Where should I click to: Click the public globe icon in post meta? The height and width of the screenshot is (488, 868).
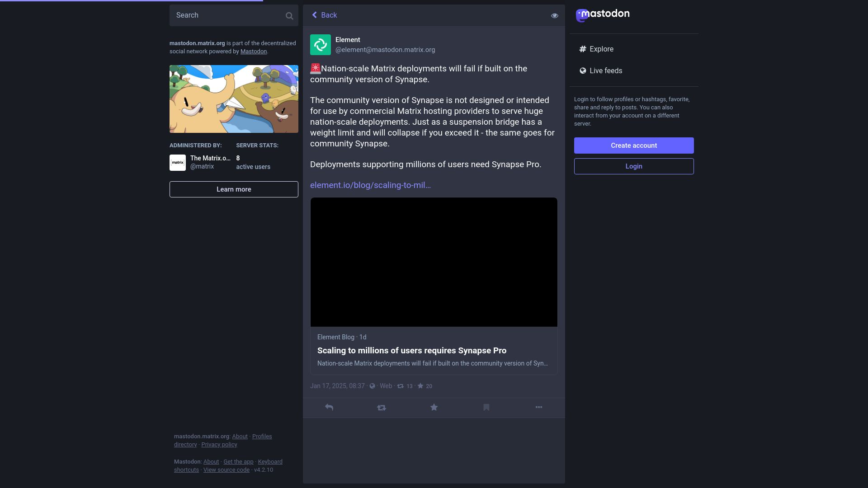tap(372, 386)
